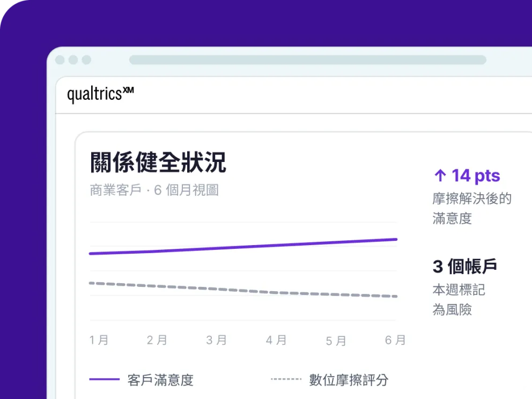
Task: Click the purple legend line swatch
Action: (105, 379)
